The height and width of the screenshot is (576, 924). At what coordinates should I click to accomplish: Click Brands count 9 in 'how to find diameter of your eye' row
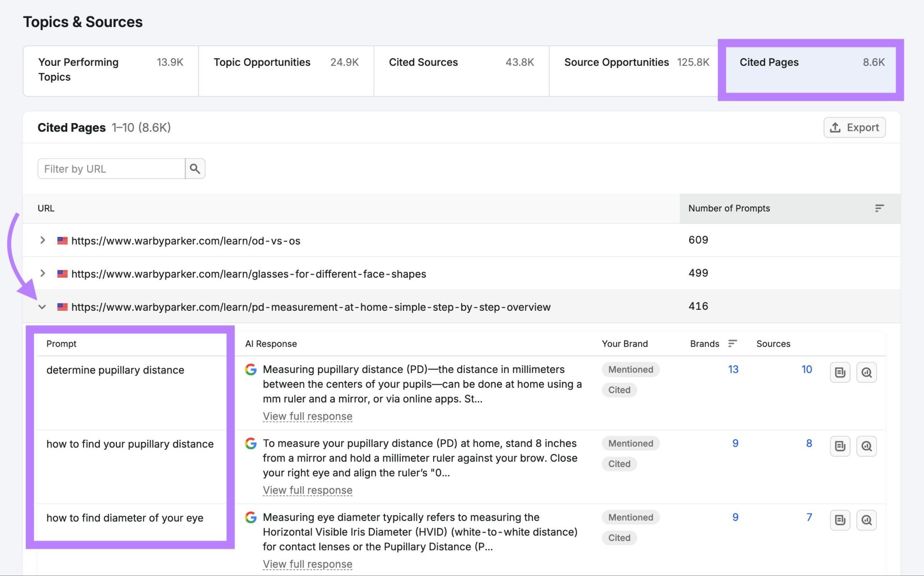click(x=735, y=517)
